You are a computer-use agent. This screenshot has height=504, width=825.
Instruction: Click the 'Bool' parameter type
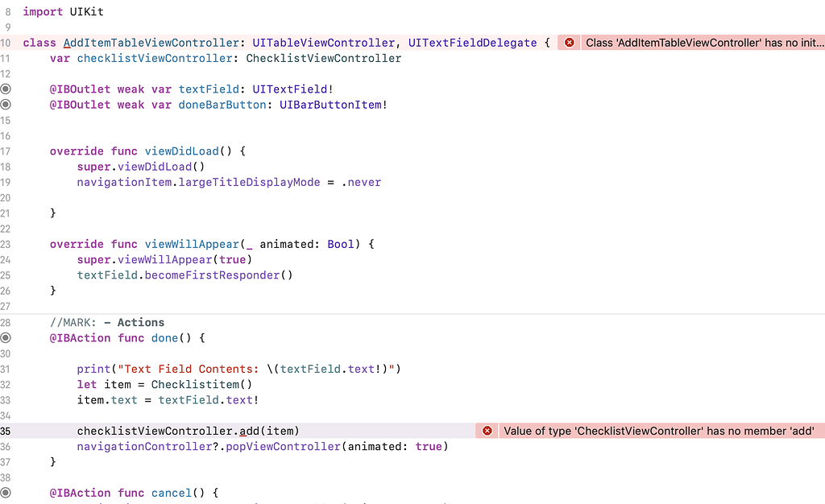[x=341, y=244]
